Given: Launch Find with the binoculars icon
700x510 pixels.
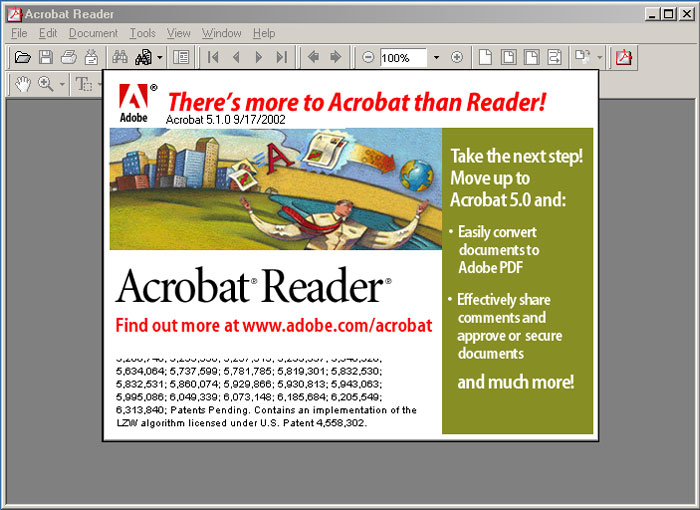Looking at the screenshot, I should point(120,57).
